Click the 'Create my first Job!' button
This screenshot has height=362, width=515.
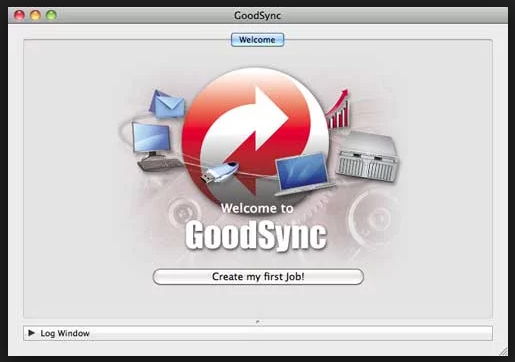(x=258, y=277)
